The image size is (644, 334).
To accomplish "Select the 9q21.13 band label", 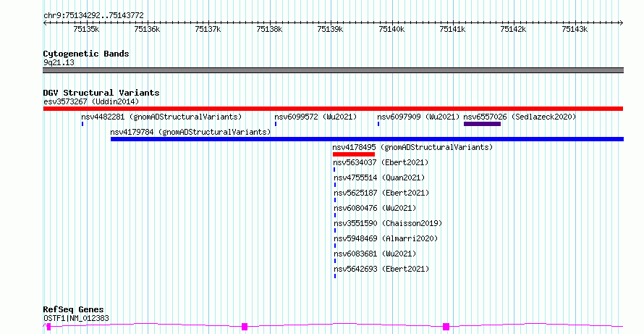I will [x=59, y=62].
